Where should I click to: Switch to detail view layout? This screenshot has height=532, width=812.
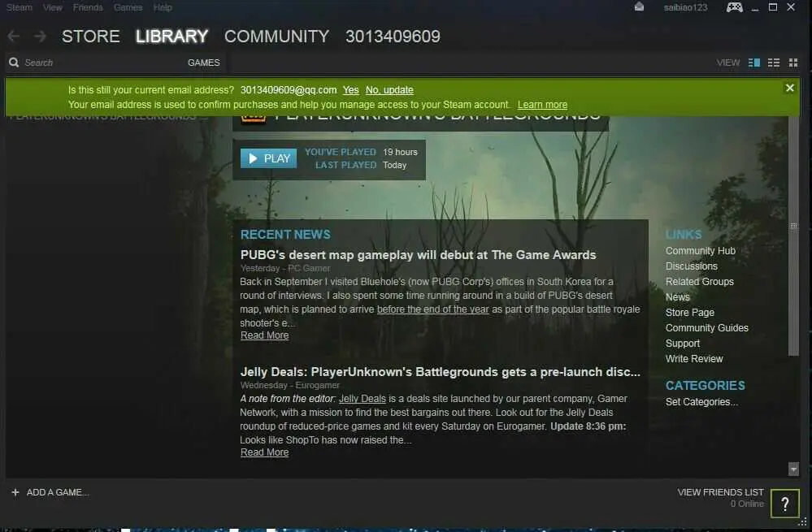[x=754, y=63]
